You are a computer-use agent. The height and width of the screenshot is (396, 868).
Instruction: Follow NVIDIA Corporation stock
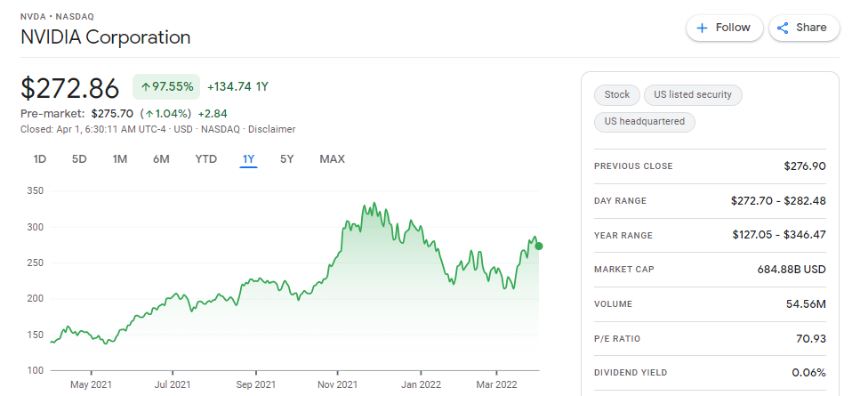click(x=725, y=28)
